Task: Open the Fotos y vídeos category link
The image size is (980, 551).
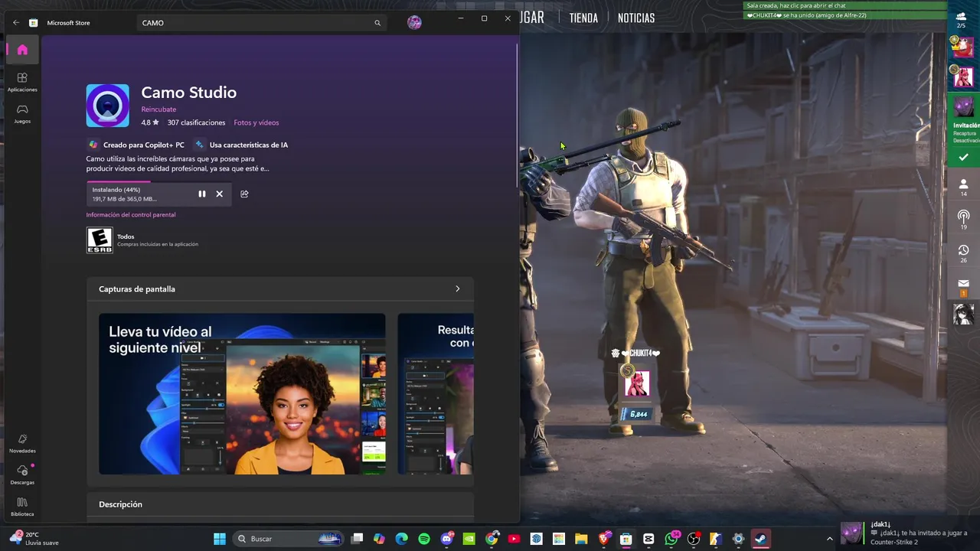Action: [x=256, y=122]
